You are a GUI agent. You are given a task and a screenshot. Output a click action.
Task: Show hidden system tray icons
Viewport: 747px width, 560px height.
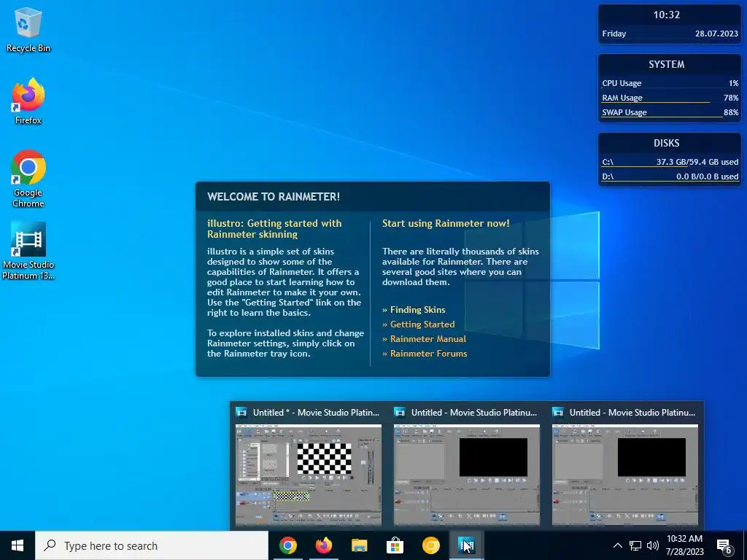[617, 545]
